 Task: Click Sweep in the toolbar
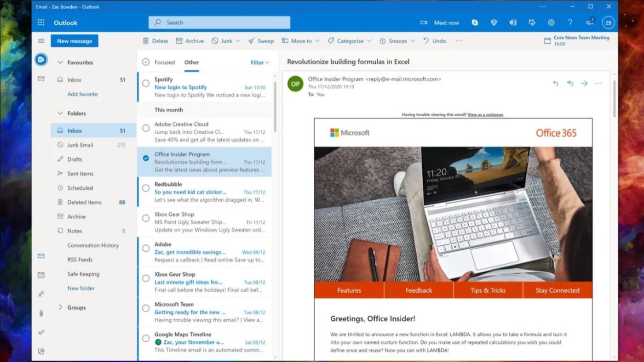click(x=261, y=41)
